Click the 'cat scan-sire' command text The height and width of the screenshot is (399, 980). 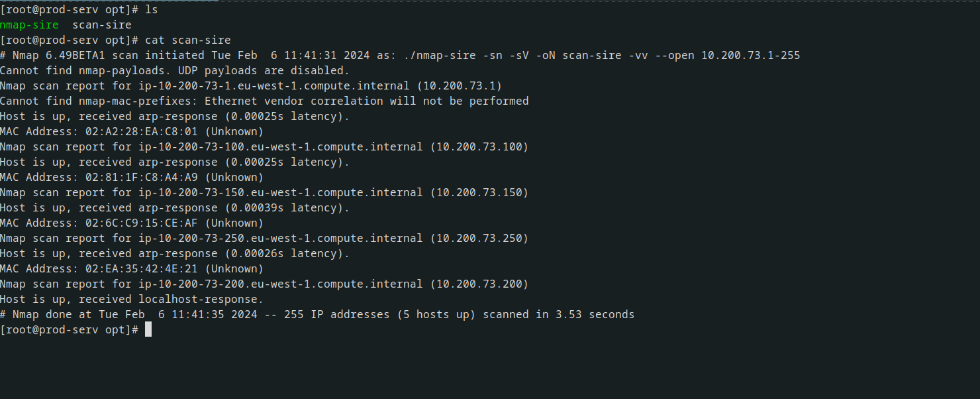188,40
